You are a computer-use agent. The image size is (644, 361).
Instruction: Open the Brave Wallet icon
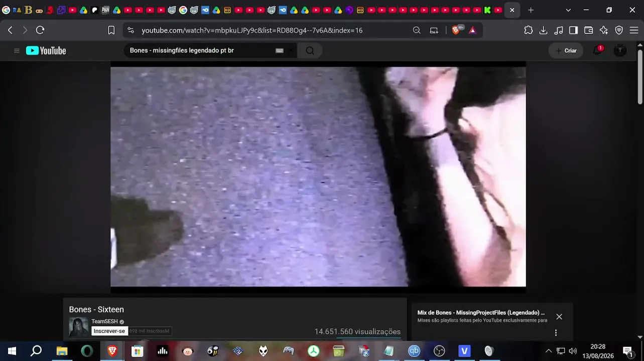click(x=589, y=30)
